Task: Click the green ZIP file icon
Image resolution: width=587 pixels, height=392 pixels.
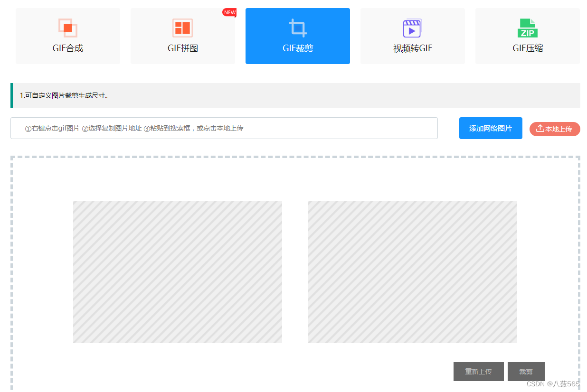Action: pyautogui.click(x=527, y=28)
